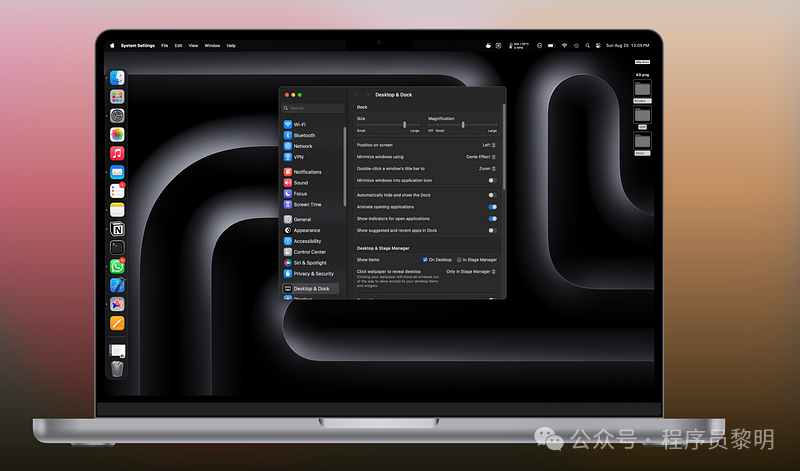This screenshot has height=471, width=800.
Task: Click the Spotlight search menu bar icon
Action: coord(587,45)
